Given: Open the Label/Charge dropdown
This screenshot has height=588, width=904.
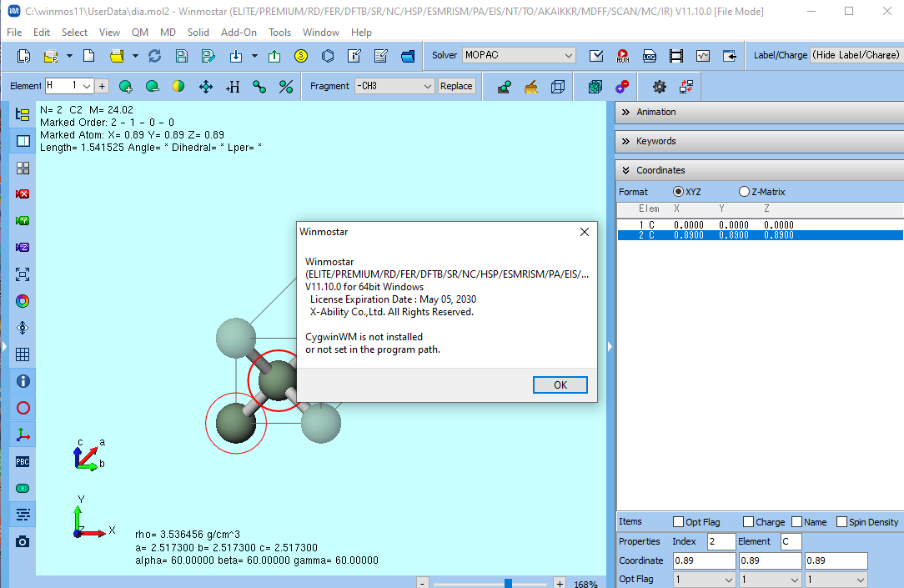Looking at the screenshot, I should (x=856, y=55).
